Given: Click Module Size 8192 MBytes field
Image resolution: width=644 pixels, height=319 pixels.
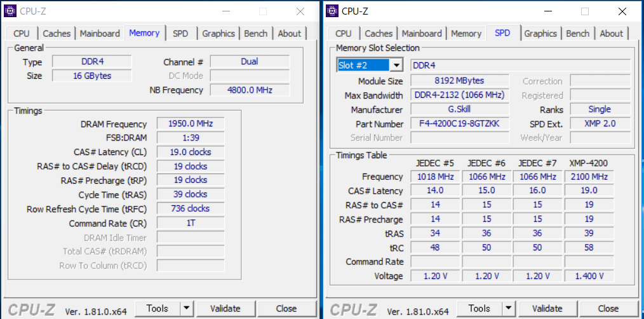Looking at the screenshot, I should [460, 81].
